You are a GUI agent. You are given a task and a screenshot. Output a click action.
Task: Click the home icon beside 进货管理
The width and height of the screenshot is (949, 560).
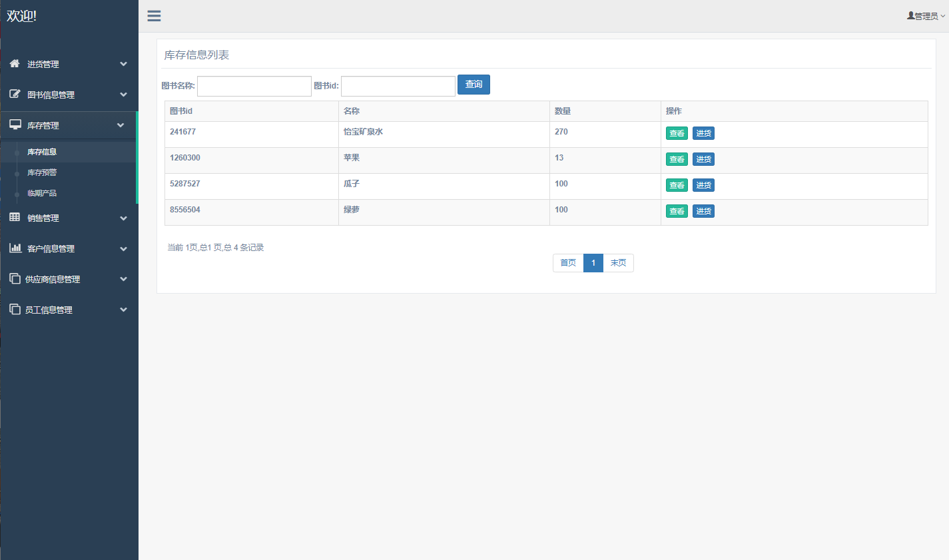[x=15, y=63]
